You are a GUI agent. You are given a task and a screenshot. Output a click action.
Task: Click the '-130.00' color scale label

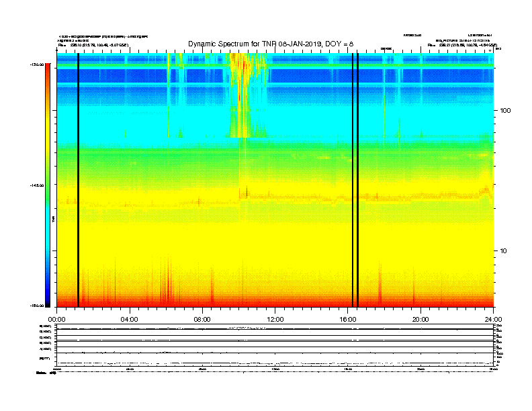tap(37, 64)
